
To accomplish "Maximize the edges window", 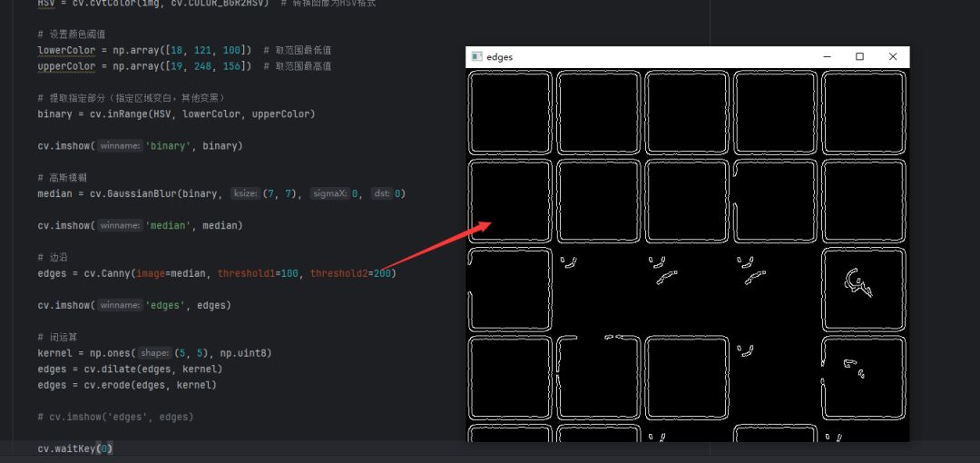I will pos(859,57).
